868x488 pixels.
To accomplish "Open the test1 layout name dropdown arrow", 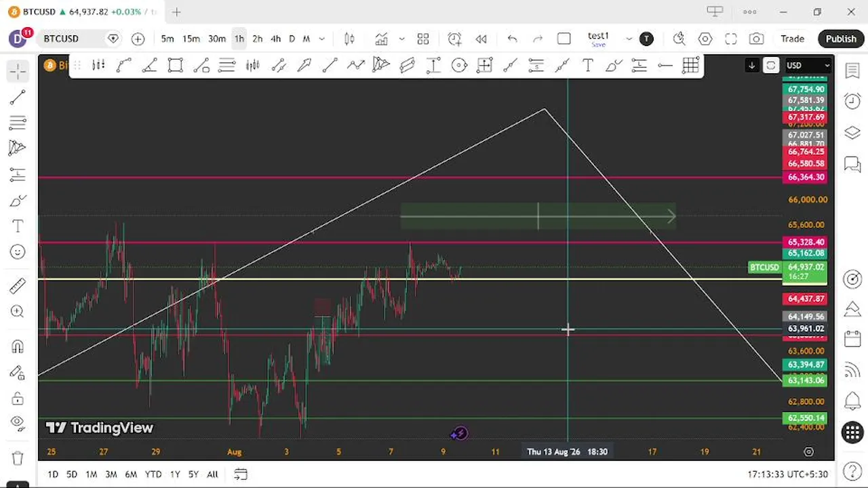I will tap(629, 39).
